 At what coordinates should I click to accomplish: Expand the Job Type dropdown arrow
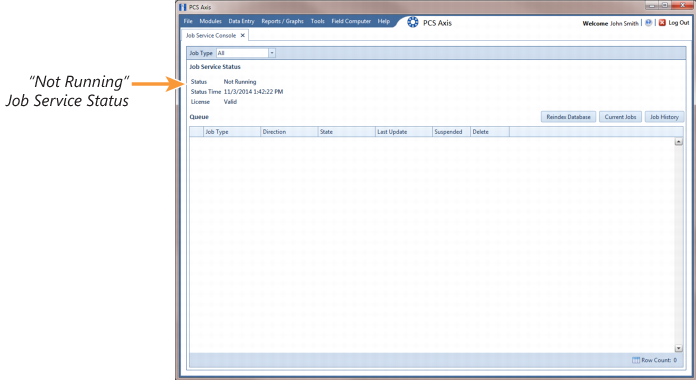[272, 53]
